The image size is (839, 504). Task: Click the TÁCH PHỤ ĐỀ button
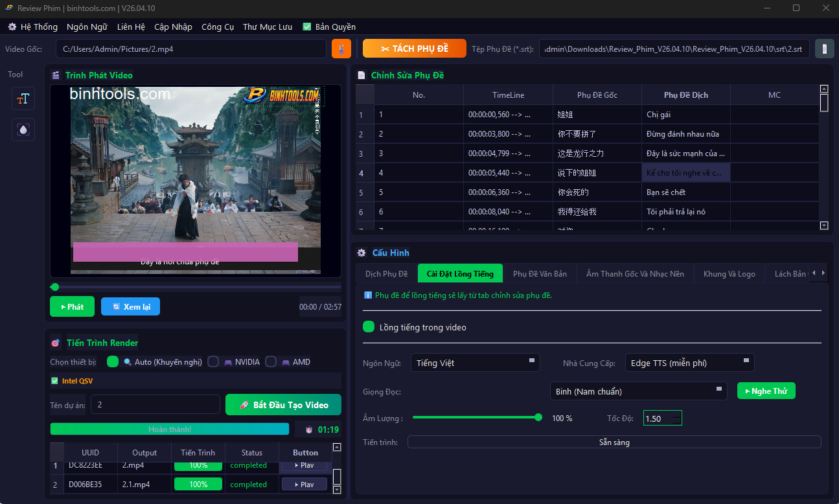point(414,49)
